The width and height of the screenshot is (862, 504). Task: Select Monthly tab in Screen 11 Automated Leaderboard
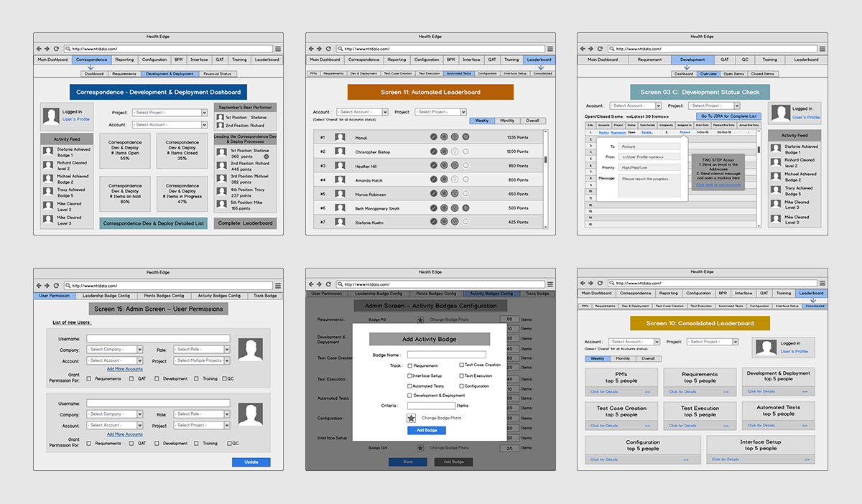(x=507, y=121)
